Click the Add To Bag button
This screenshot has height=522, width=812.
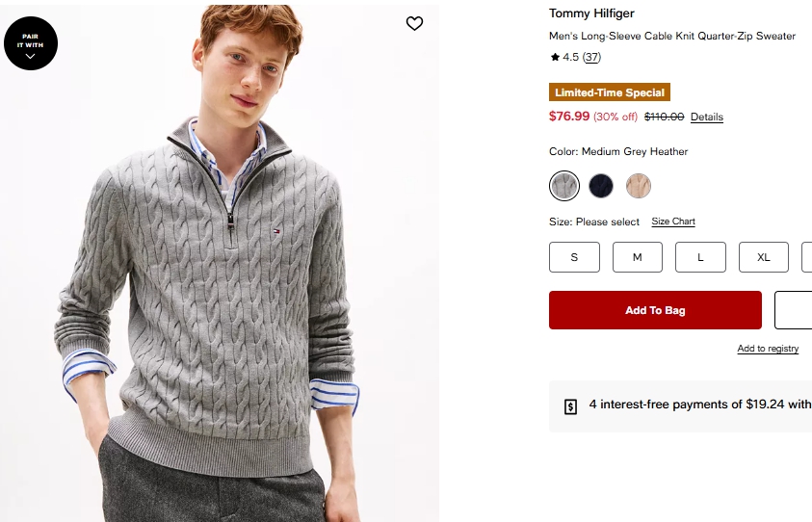pos(655,310)
